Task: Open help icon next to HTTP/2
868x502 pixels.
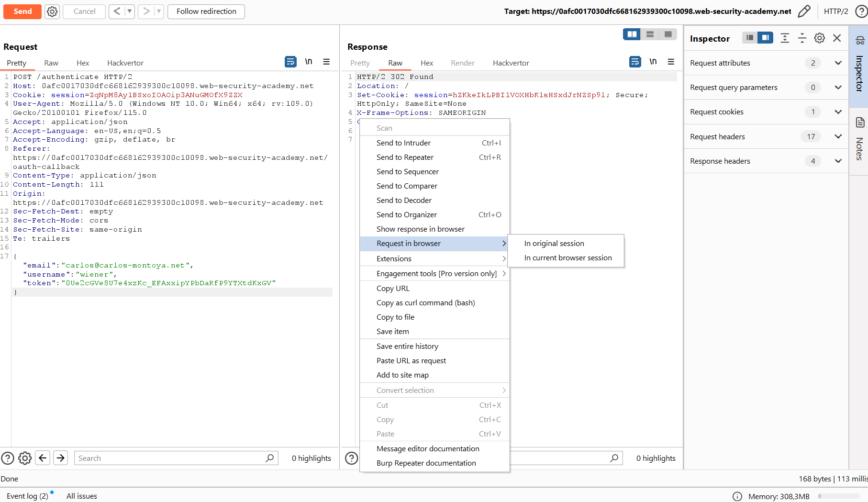Action: (861, 11)
